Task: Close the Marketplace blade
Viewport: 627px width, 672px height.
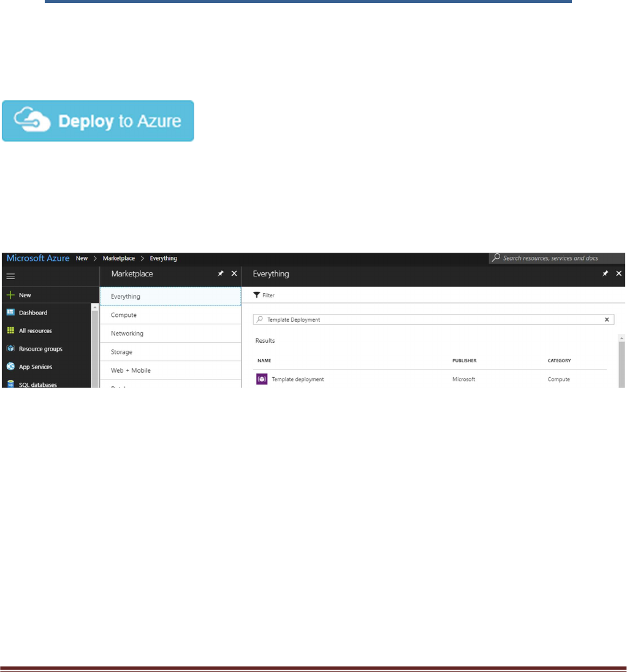Action: 234,273
